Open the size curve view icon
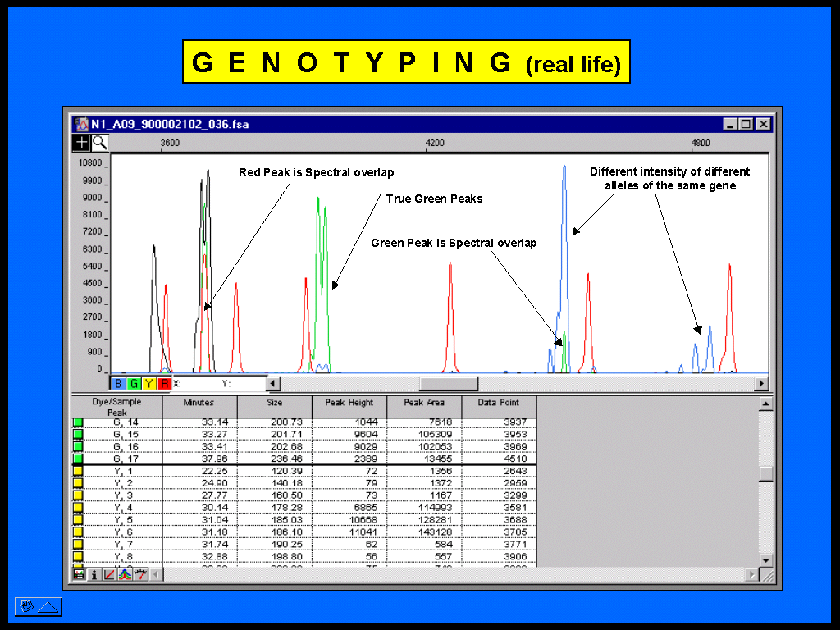Viewport: 840px width, 630px height. [109, 574]
